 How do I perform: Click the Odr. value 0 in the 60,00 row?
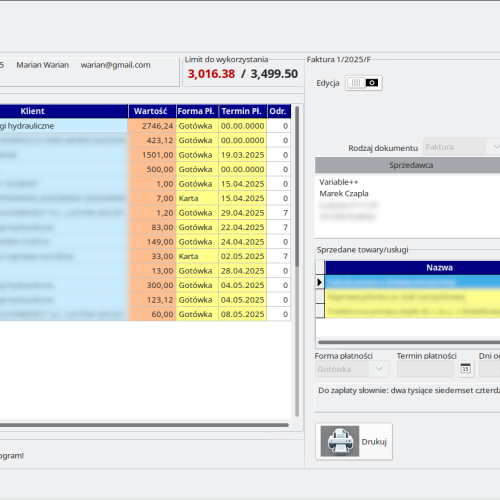(279, 314)
